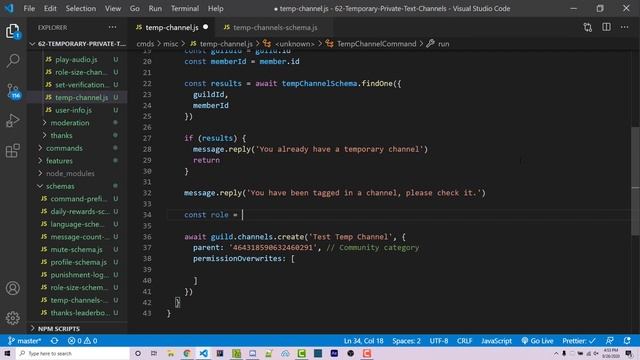Open Run and Debug view
Screen dimensions: 640x360
13,121
